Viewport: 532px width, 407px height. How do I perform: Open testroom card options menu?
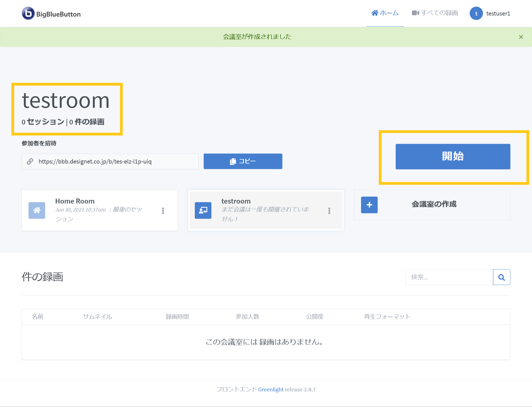point(329,211)
